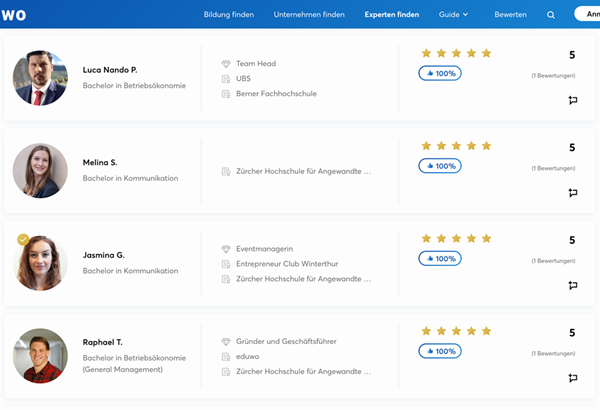Open Luca Nando P. profile name
The height and width of the screenshot is (410, 600).
tap(110, 70)
